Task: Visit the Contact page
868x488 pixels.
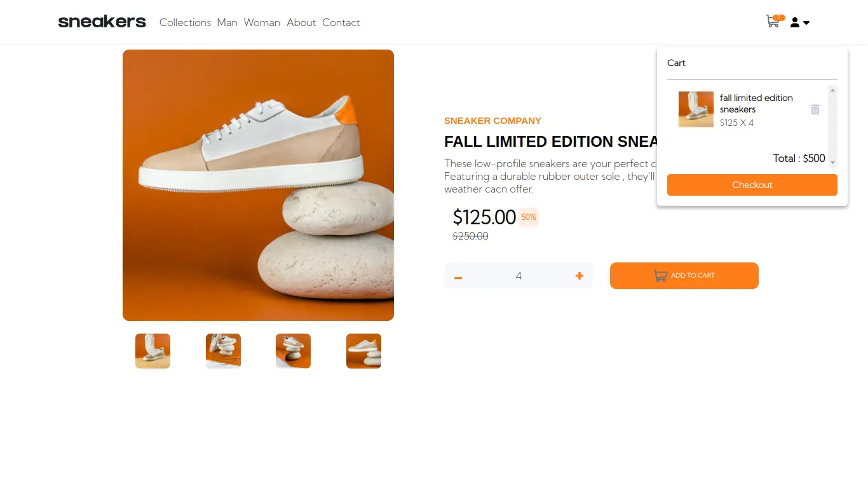Action: [341, 23]
